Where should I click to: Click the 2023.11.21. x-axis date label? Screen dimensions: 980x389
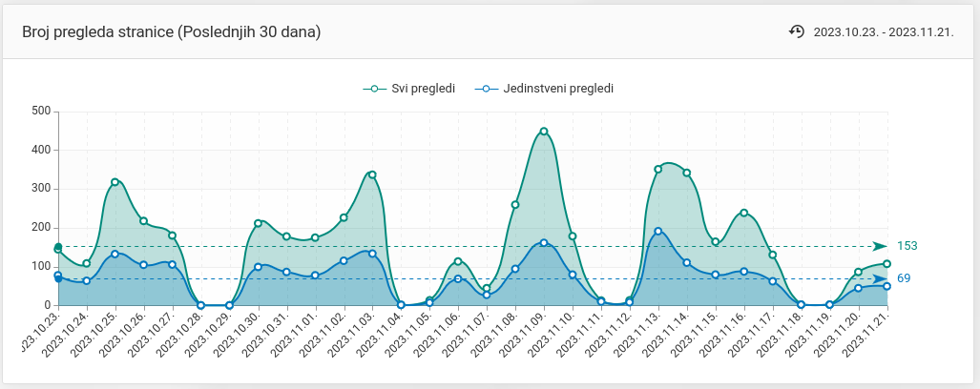pos(870,332)
